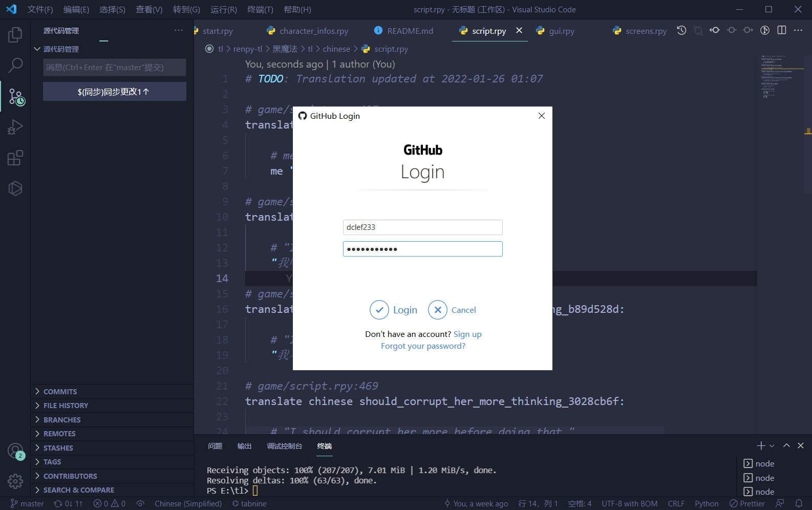Close the GitHub Login dialog
This screenshot has height=510, width=812.
542,116
